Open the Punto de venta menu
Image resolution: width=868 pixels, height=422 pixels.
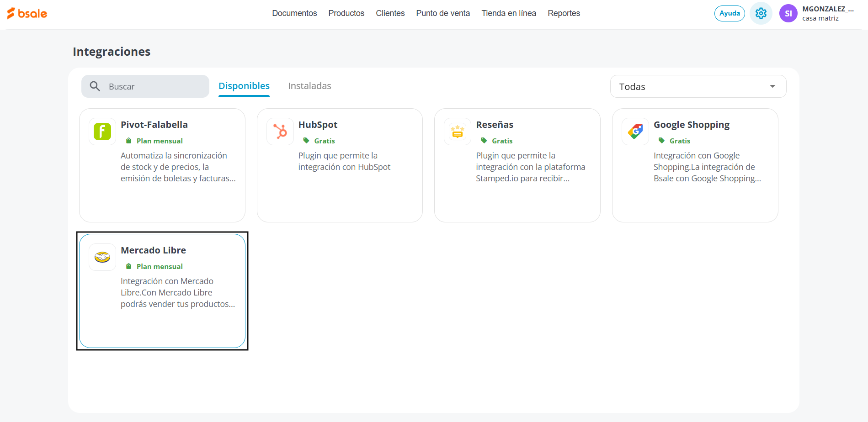pyautogui.click(x=443, y=13)
